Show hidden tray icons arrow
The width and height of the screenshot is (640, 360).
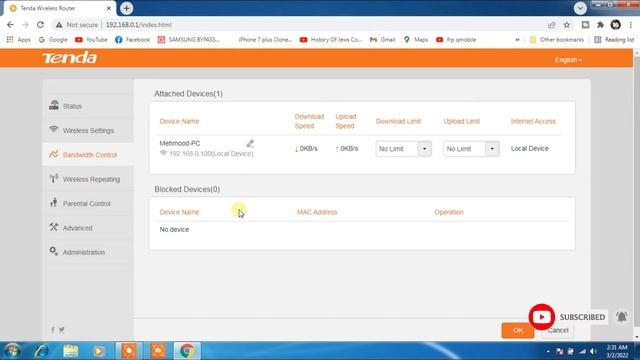(548, 351)
